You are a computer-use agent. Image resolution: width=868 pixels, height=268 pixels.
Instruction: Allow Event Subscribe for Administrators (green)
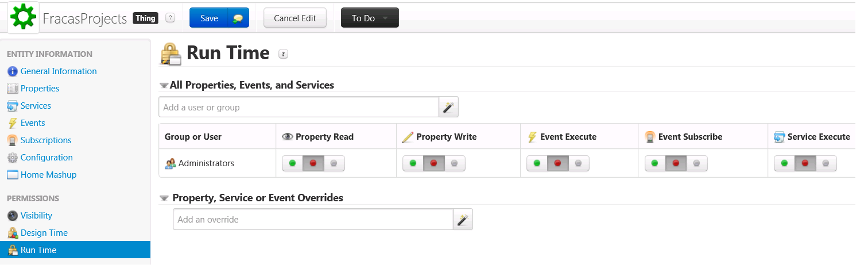(x=655, y=163)
